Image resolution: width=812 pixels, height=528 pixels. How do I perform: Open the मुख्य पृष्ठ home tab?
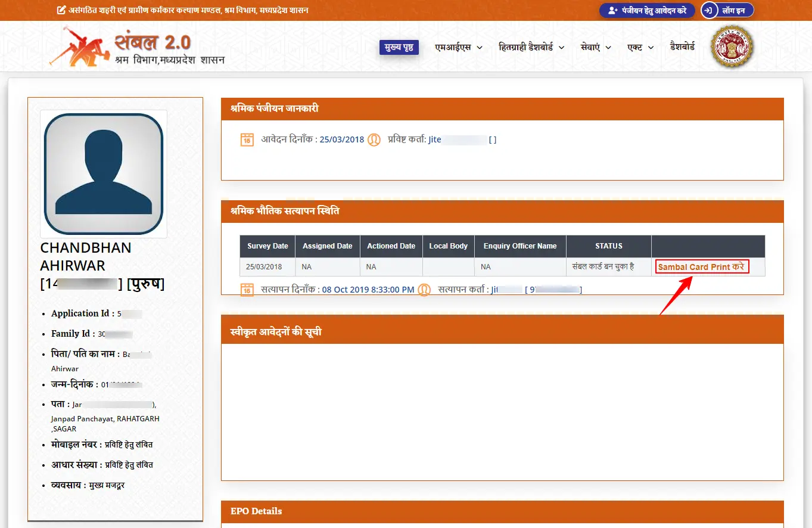point(399,48)
